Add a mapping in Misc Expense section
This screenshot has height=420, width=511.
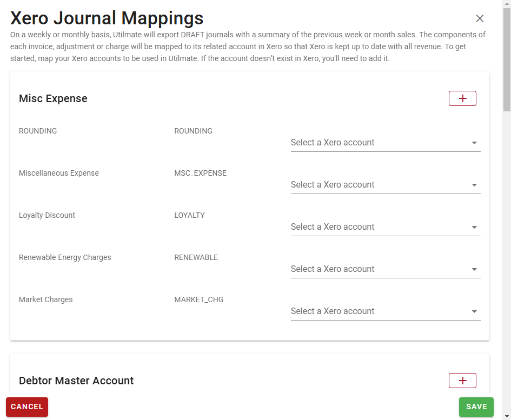pyautogui.click(x=462, y=98)
